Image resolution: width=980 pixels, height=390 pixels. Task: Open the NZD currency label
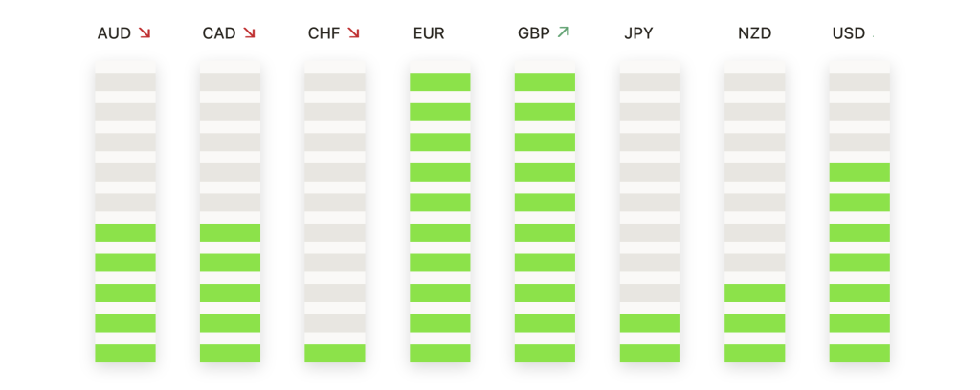754,33
